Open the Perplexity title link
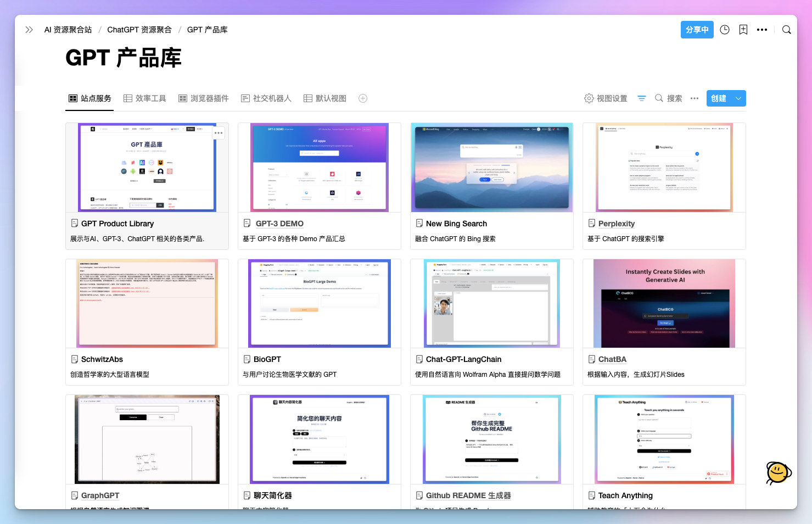Viewport: 812px width, 524px height. coord(617,224)
